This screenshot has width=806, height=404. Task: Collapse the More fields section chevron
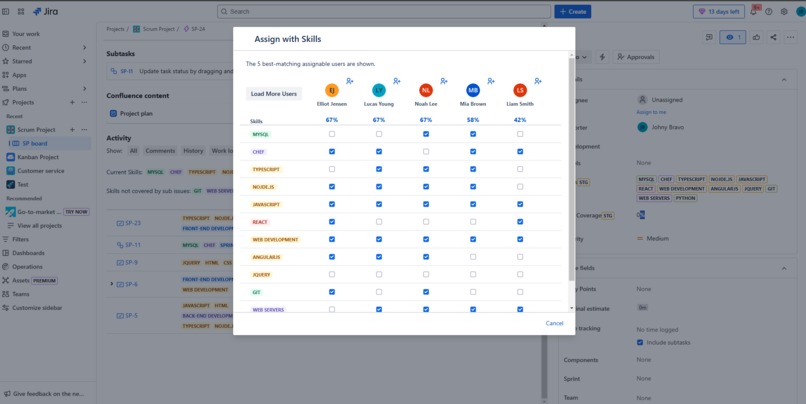[784, 268]
